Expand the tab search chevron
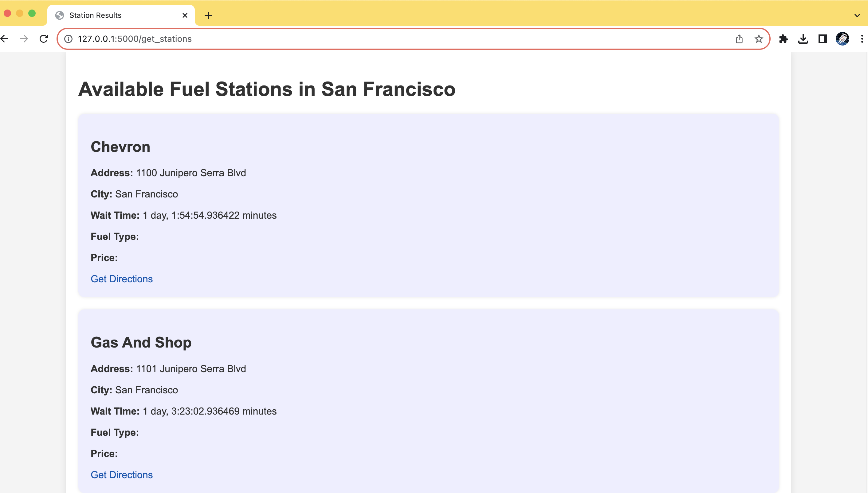The height and width of the screenshot is (493, 868). pyautogui.click(x=857, y=15)
